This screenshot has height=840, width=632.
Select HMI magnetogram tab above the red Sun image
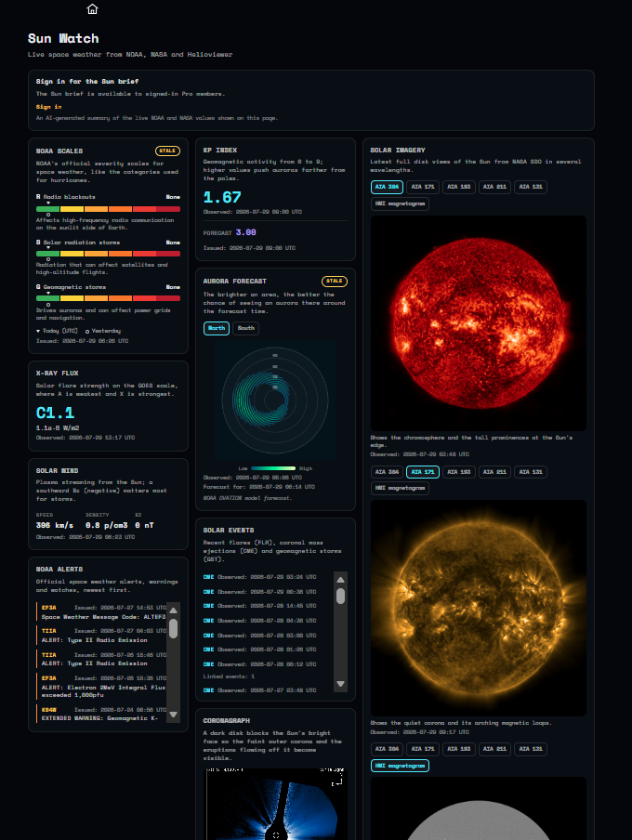400,203
